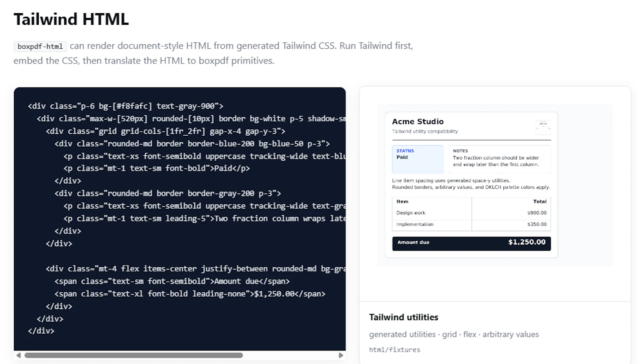Click the first code line with bg-[#f8fafc]
Image resolution: width=639 pixels, height=364 pixels.
[125, 106]
